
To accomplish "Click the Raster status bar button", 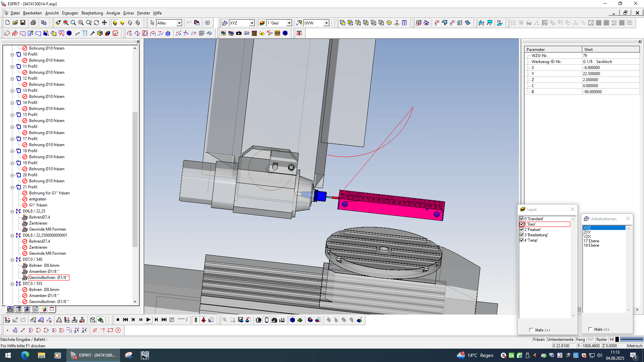I will click(x=601, y=340).
